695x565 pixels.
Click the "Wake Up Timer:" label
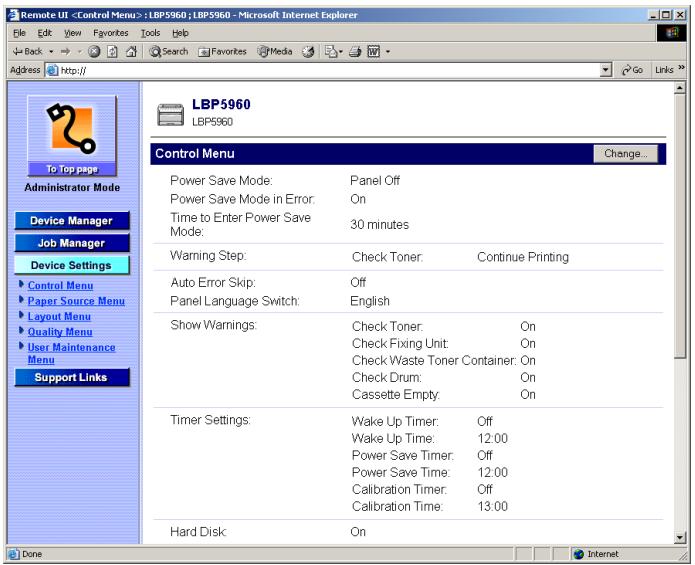[395, 421]
